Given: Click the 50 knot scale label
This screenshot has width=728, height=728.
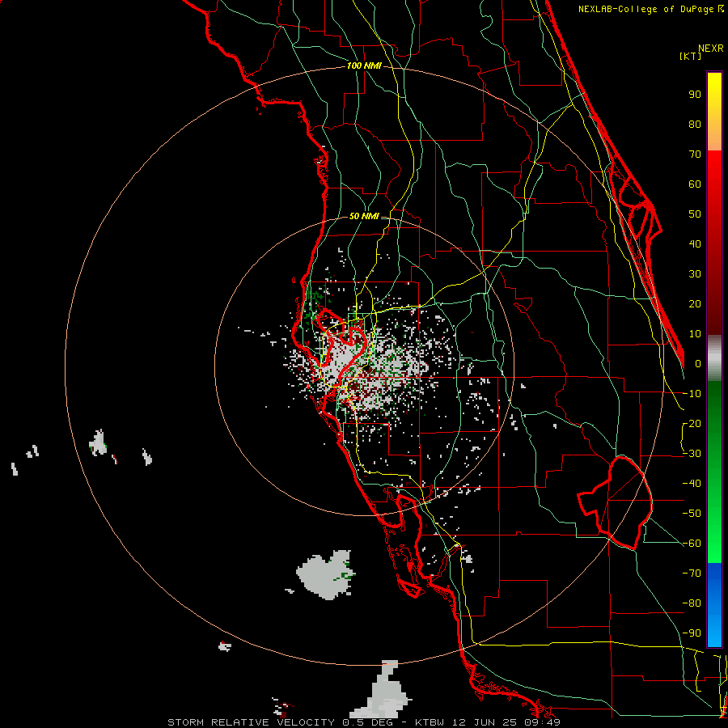Looking at the screenshot, I should pyautogui.click(x=695, y=214).
